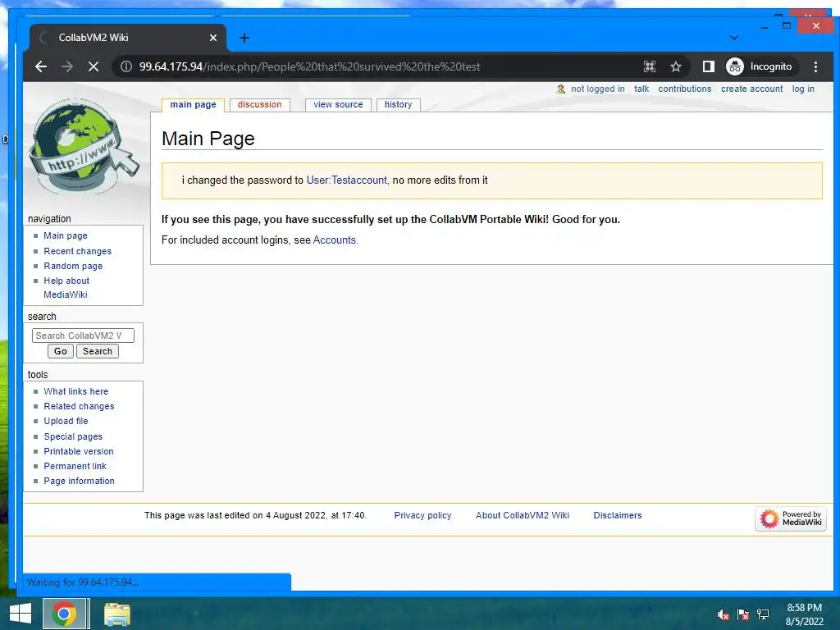Open the talk link
This screenshot has width=840, height=630.
[x=641, y=89]
